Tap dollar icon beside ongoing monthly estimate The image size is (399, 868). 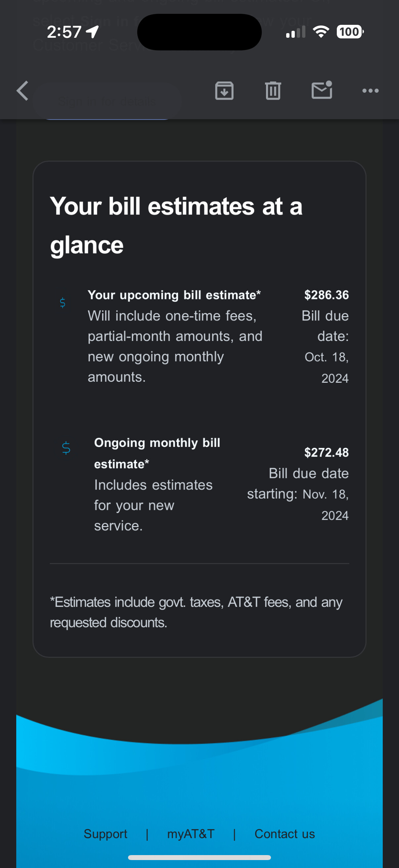pyautogui.click(x=66, y=448)
